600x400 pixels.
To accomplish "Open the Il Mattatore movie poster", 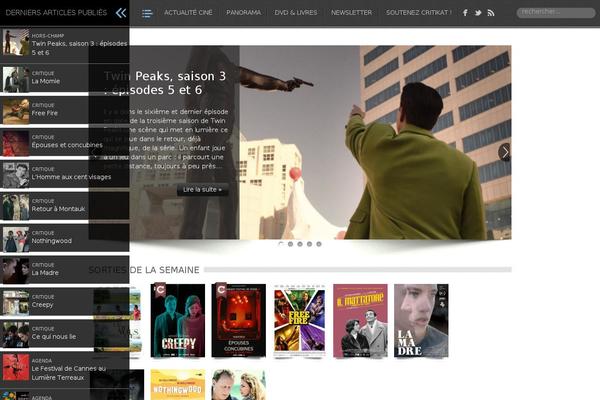I will 360,321.
